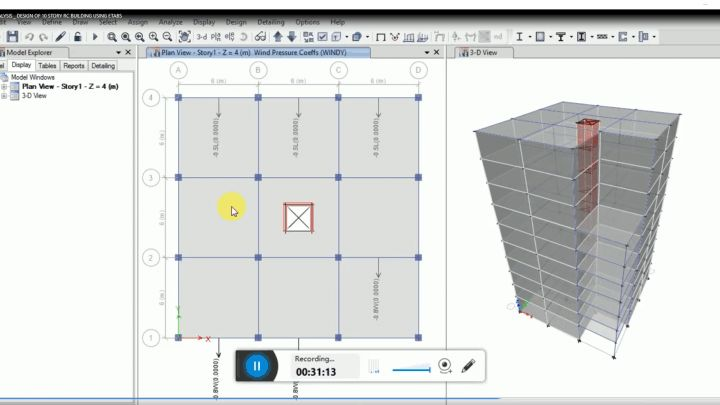Open the Design menu
This screenshot has width=720, height=405.
click(236, 22)
